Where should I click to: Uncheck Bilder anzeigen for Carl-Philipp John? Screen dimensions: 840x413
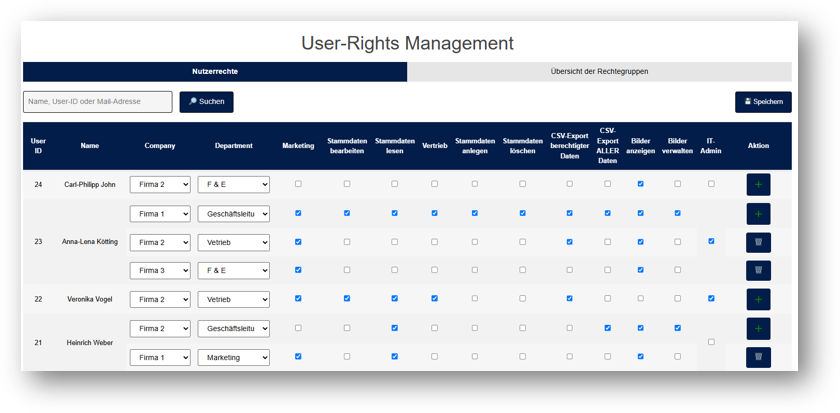pyautogui.click(x=641, y=184)
